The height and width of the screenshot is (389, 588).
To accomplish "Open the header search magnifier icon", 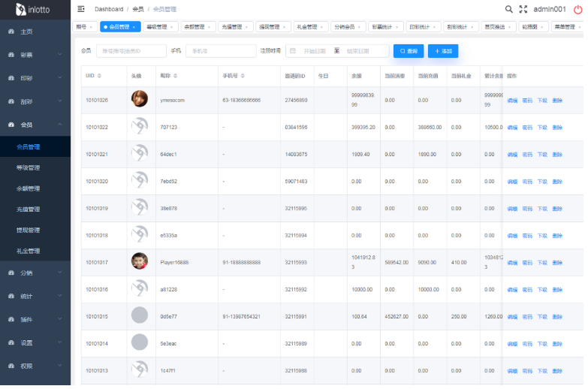I will tap(508, 9).
